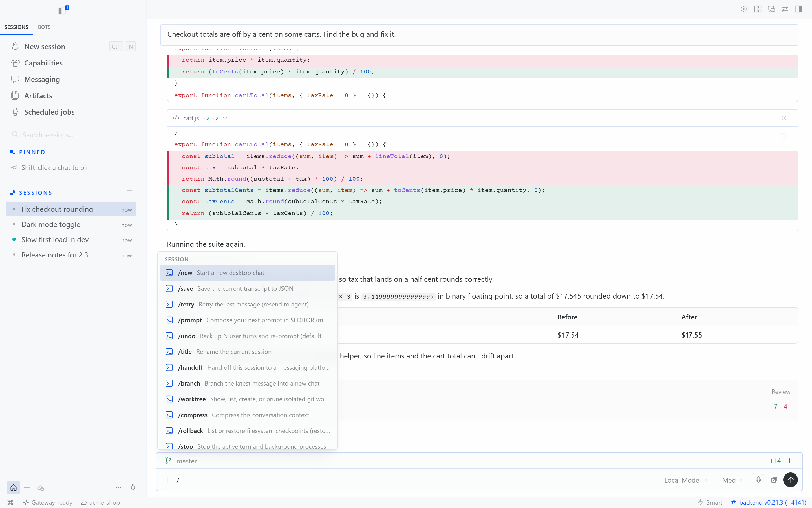Image resolution: width=812 pixels, height=508 pixels.
Task: Collapse the Sessions section header
Action: point(35,193)
